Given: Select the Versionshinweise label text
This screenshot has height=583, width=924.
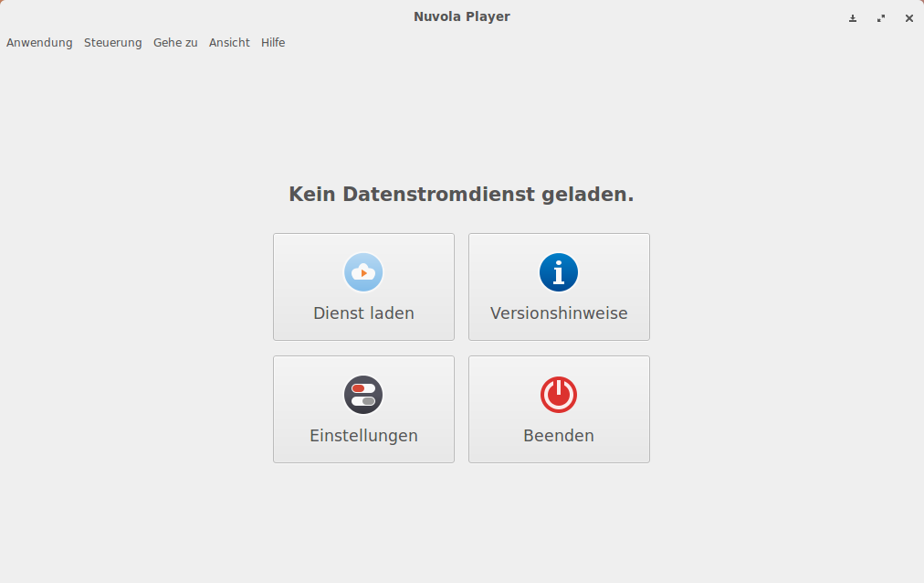Looking at the screenshot, I should click(x=559, y=313).
